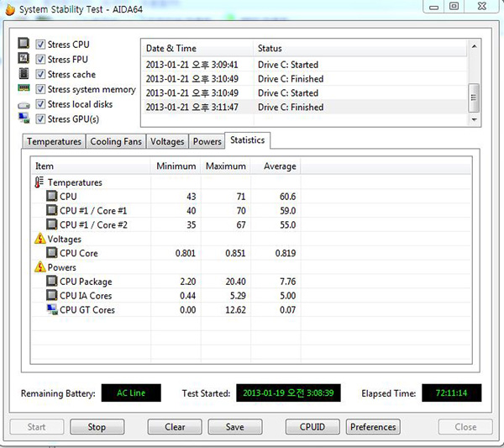The image size is (504, 448).
Task: Click the Test Started timestamp display
Action: (x=288, y=393)
